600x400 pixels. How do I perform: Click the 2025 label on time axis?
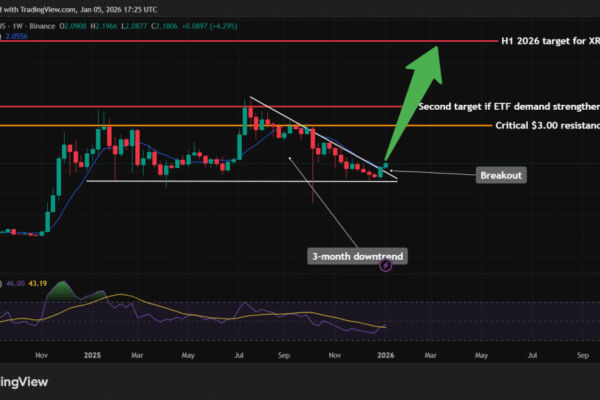click(x=96, y=354)
